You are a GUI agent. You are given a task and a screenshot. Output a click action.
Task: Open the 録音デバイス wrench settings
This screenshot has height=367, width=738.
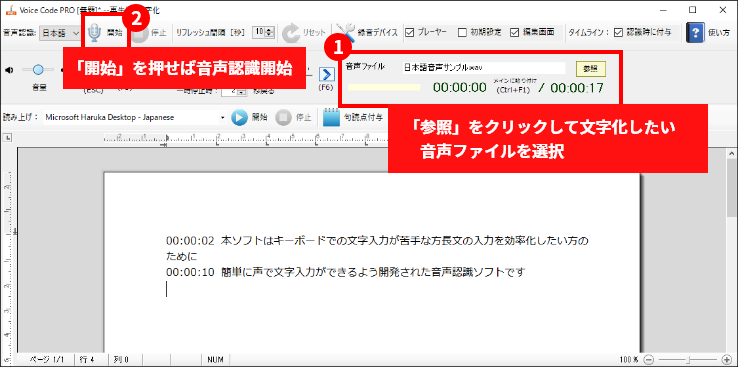tap(368, 32)
